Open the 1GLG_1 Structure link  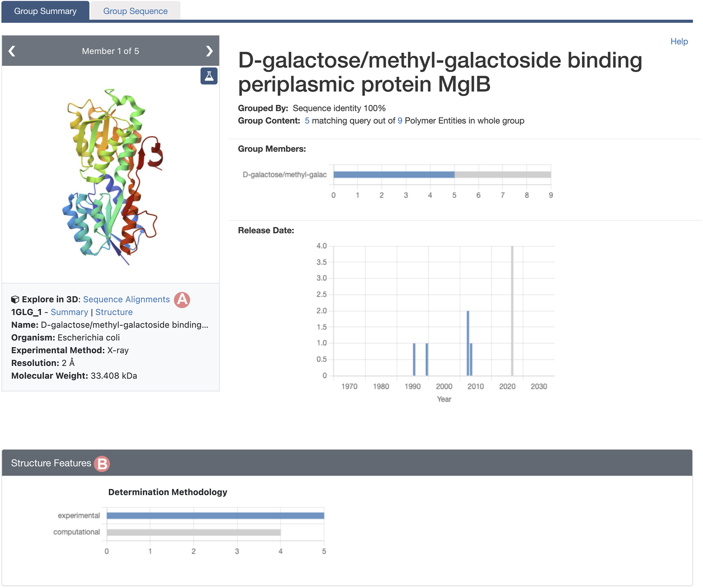click(114, 312)
